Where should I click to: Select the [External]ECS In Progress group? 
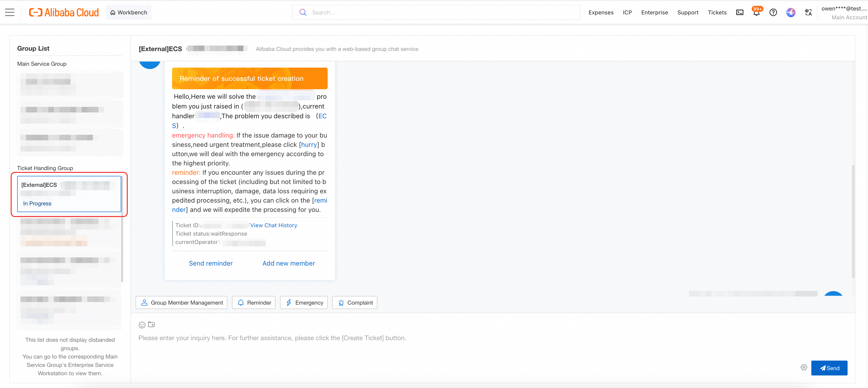coord(69,194)
